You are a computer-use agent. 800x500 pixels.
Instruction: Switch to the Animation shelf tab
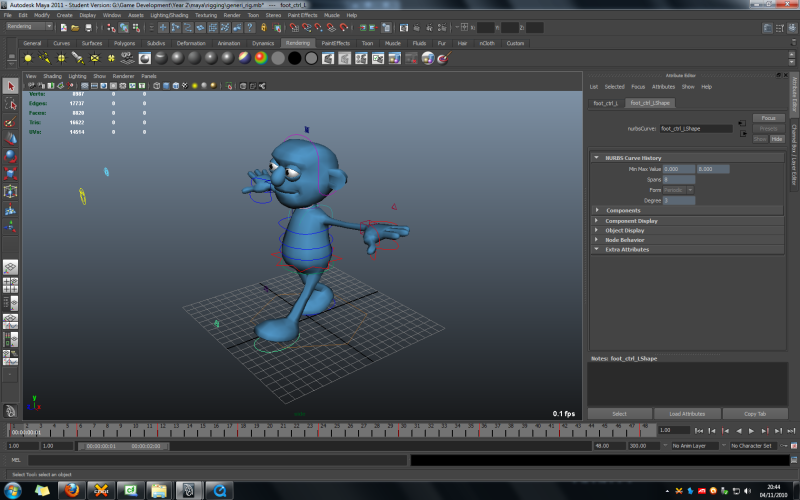click(229, 44)
